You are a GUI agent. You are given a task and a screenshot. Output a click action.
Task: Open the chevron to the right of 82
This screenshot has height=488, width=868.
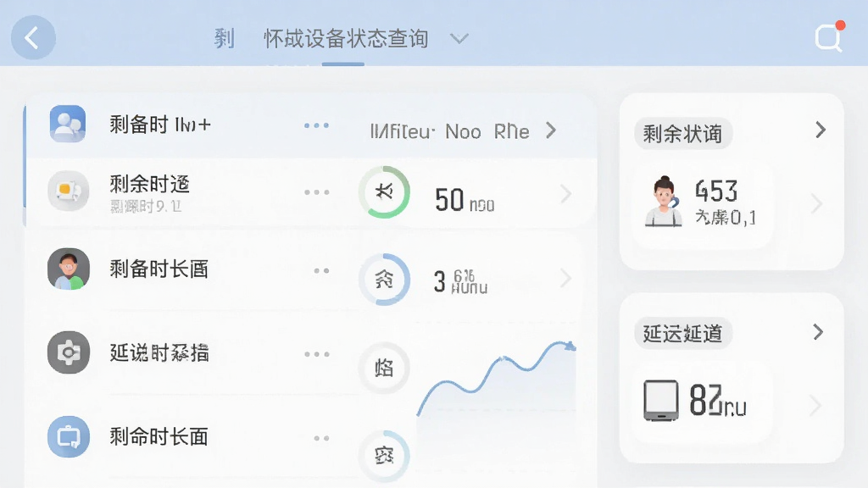[815, 405]
